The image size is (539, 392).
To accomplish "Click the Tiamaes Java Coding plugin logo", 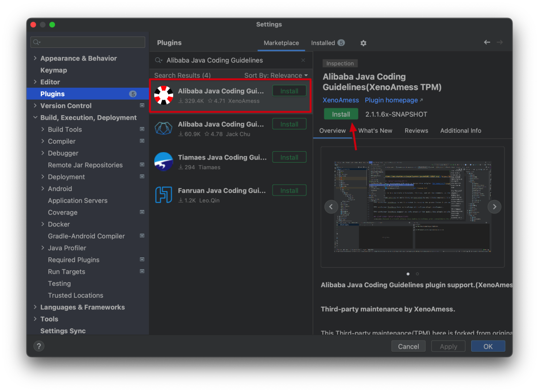I will pyautogui.click(x=164, y=162).
